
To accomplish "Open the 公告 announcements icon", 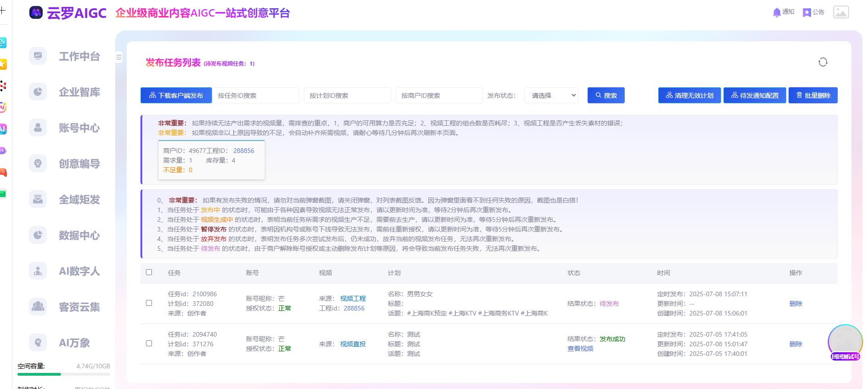I will click(x=806, y=12).
